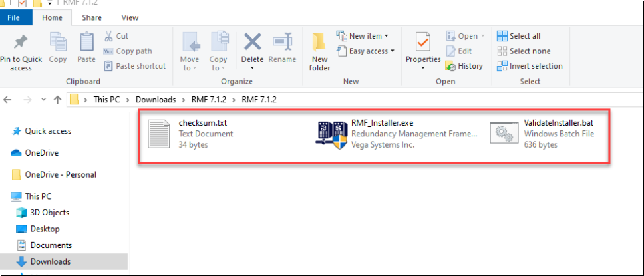Click the Paste icon in the ribbon
Screen dimensions: 644x276
pyautogui.click(x=86, y=43)
